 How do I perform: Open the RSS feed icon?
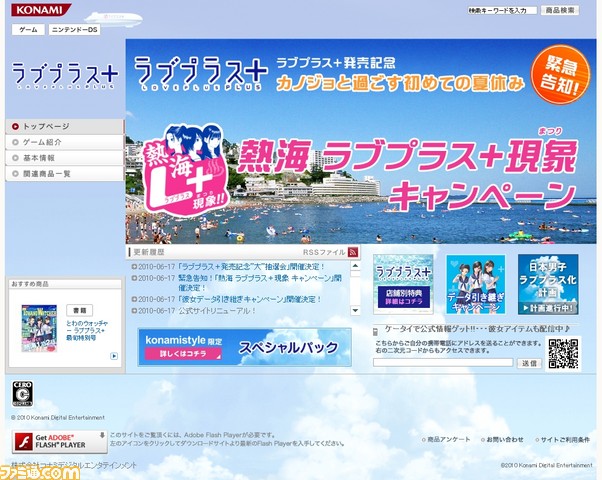click(353, 252)
